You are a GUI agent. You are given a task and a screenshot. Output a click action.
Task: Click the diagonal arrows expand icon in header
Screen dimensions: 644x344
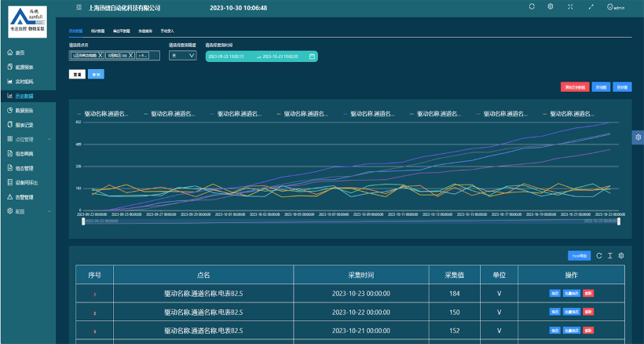point(591,6)
